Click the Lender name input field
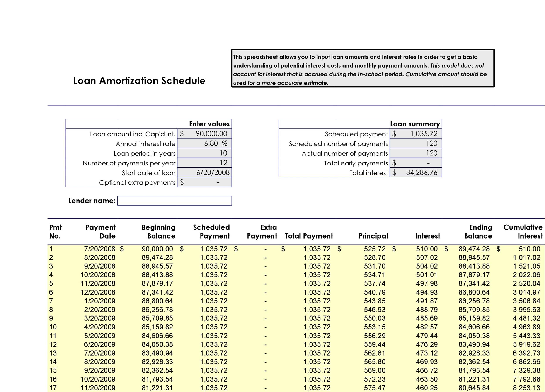The height and width of the screenshot is (392, 545). [x=174, y=201]
